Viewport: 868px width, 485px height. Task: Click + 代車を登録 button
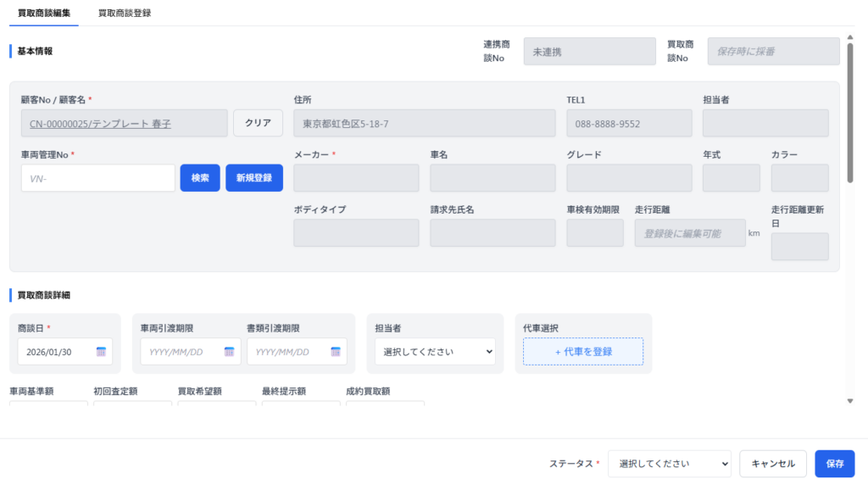click(x=582, y=352)
